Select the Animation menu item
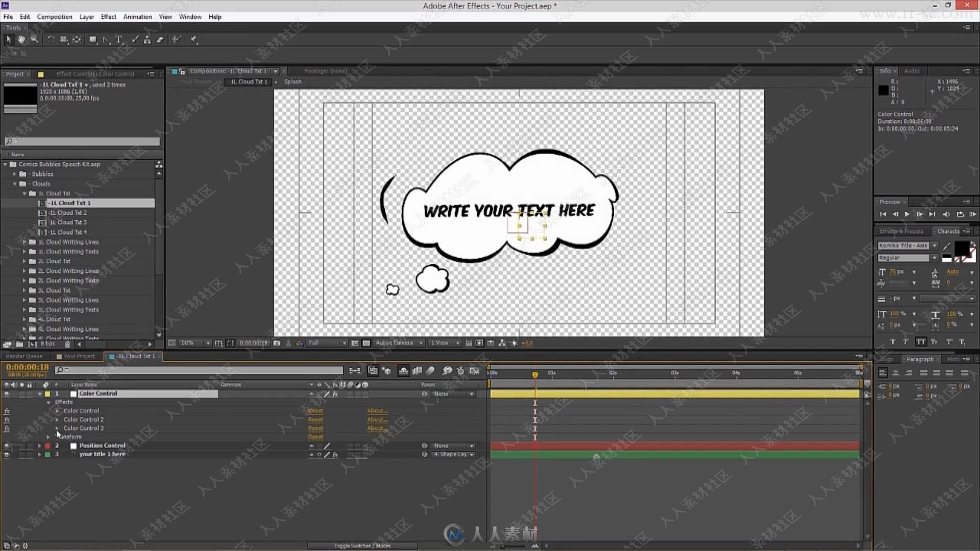Screen dimensions: 980x551 click(137, 17)
